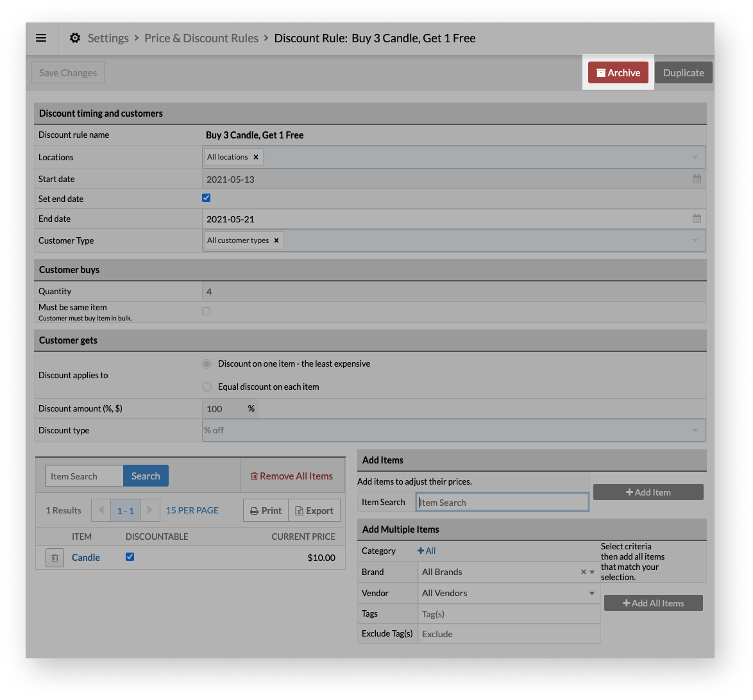Click the Settings gear icon

pos(75,38)
